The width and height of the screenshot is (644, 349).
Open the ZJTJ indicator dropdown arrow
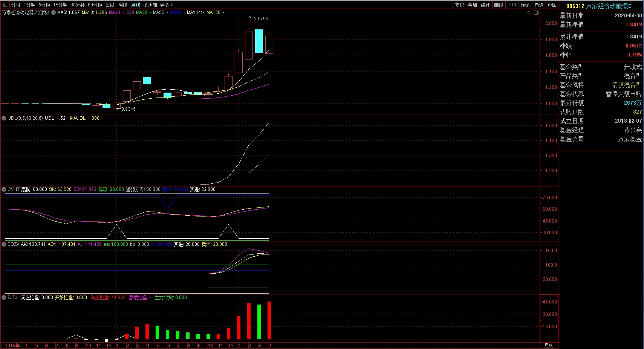click(4, 297)
